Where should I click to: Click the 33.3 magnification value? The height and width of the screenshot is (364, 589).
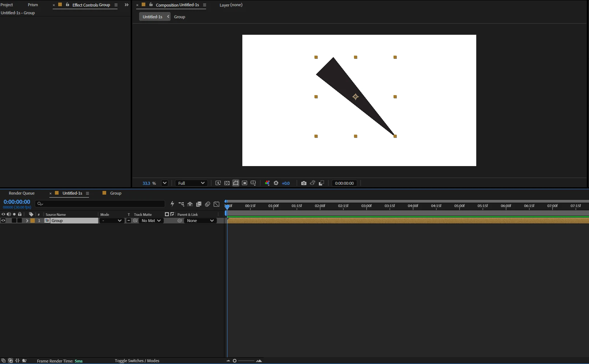tap(146, 183)
